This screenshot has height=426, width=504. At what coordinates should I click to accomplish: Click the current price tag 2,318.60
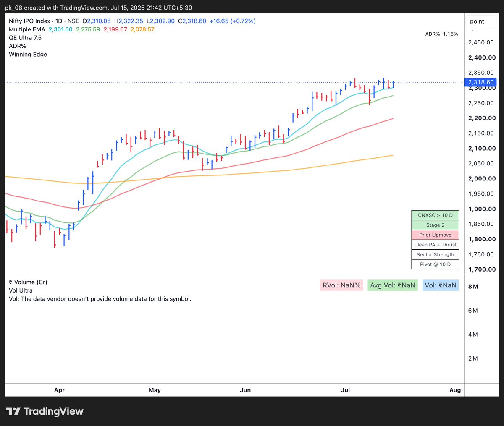click(481, 82)
